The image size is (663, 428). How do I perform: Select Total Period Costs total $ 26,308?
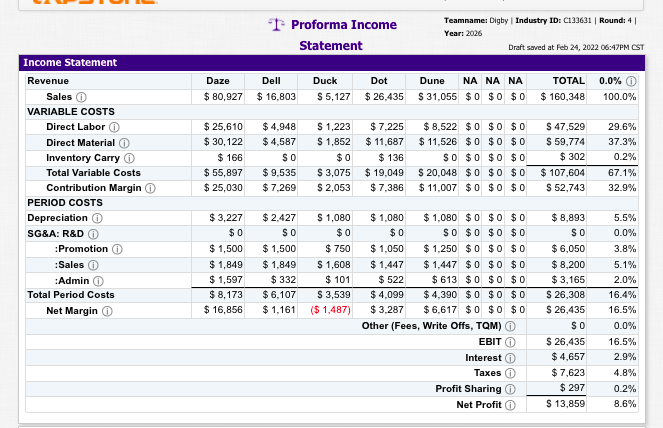(566, 295)
